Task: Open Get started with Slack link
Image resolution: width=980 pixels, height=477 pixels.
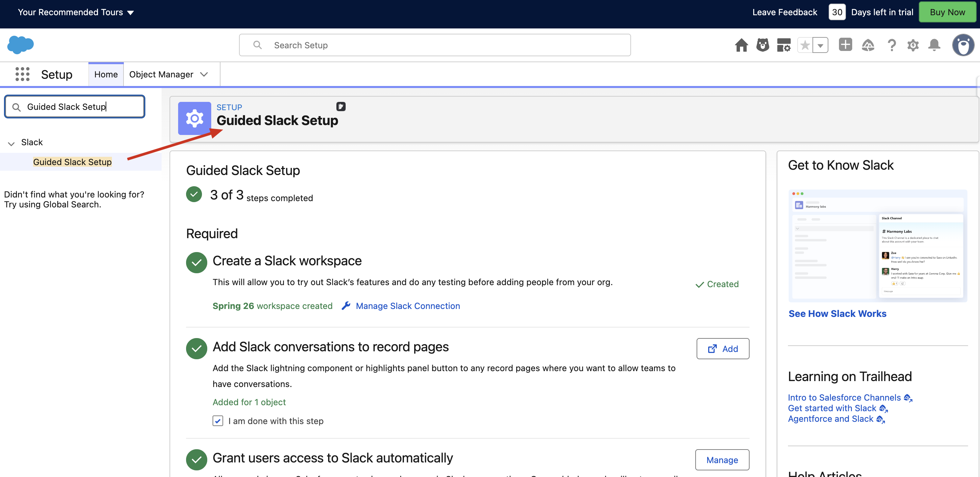Action: 832,408
